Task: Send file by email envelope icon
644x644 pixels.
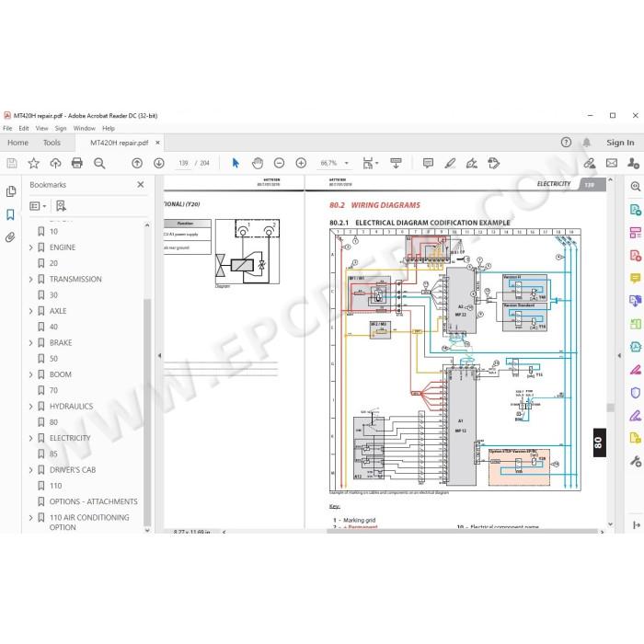Action: tap(612, 163)
